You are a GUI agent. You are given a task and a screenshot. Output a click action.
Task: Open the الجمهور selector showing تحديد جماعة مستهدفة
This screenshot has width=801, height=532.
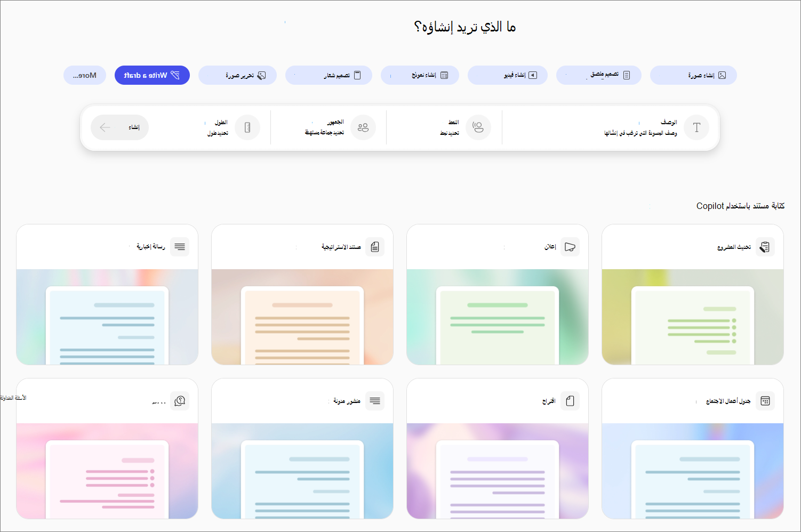click(x=329, y=127)
